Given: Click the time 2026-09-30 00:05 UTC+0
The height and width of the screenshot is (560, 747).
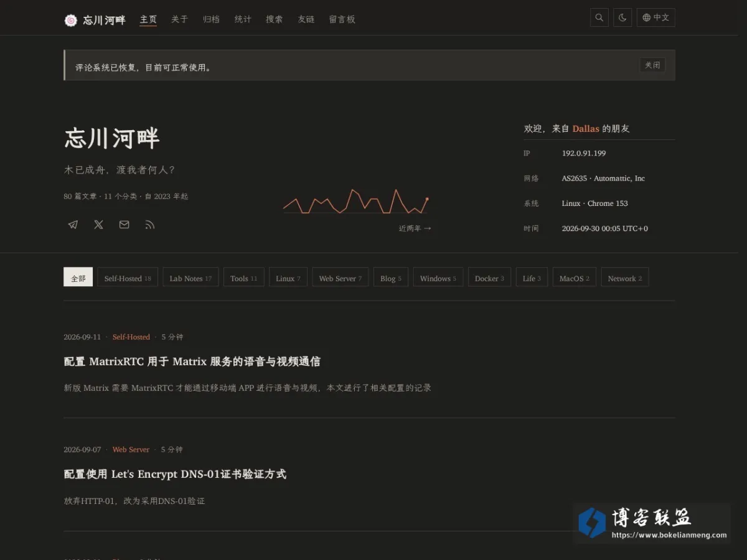Looking at the screenshot, I should point(604,228).
